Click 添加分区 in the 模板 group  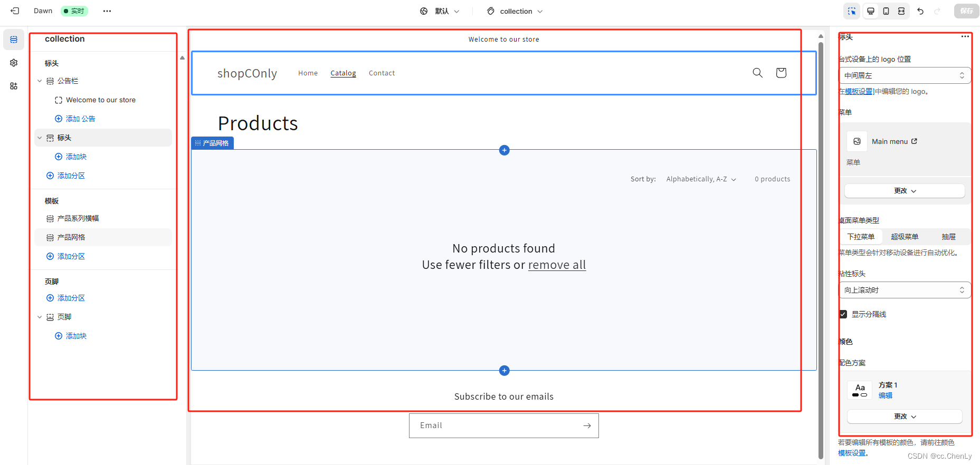tap(65, 256)
